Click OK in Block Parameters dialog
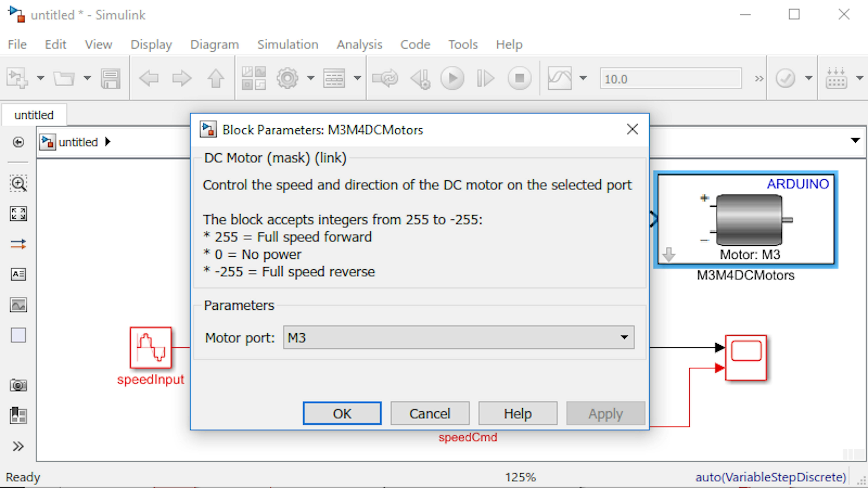Viewport: 868px width, 488px height. 342,413
